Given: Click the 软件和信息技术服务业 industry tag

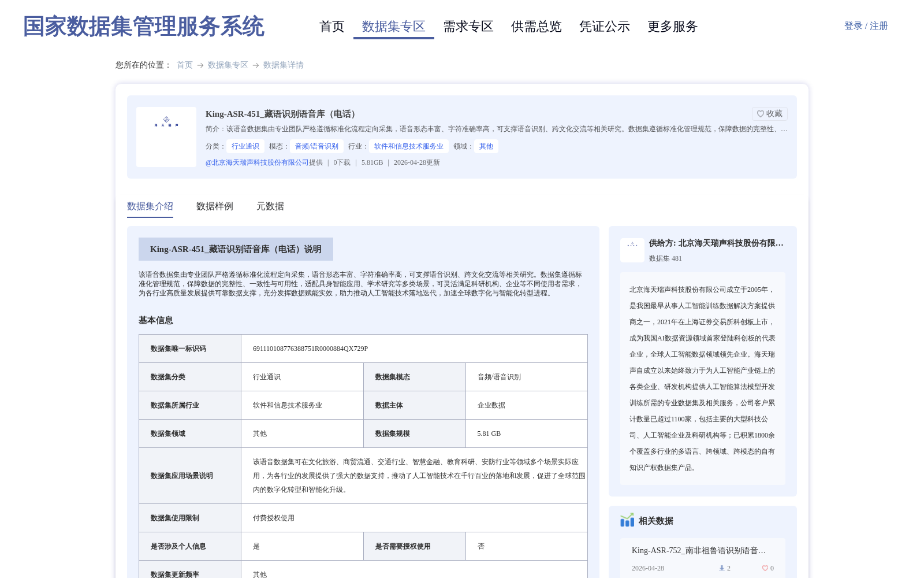Looking at the screenshot, I should click(x=409, y=146).
